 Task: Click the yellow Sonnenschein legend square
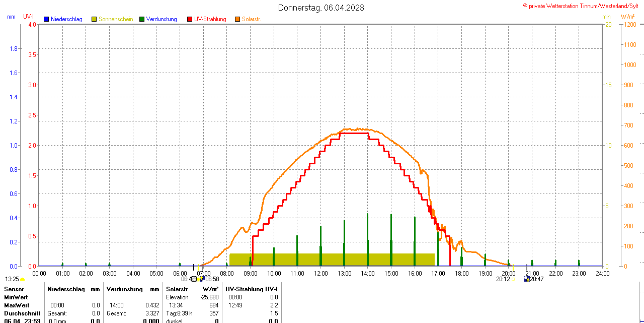[94, 19]
